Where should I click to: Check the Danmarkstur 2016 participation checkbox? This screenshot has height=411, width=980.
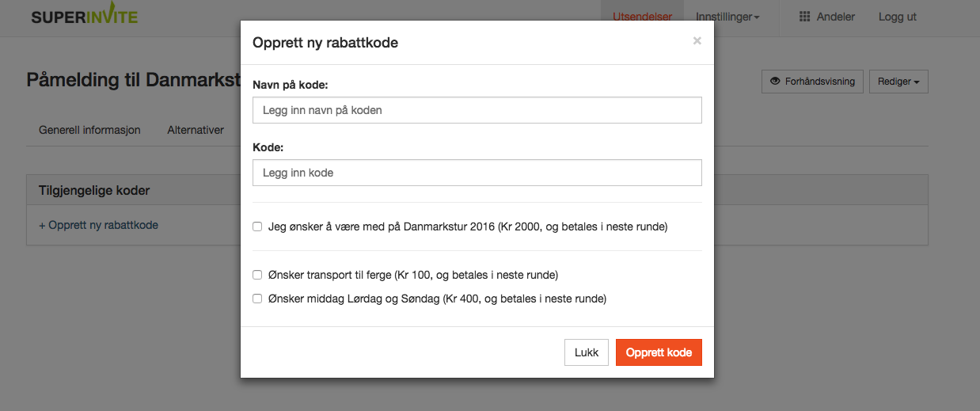click(257, 226)
